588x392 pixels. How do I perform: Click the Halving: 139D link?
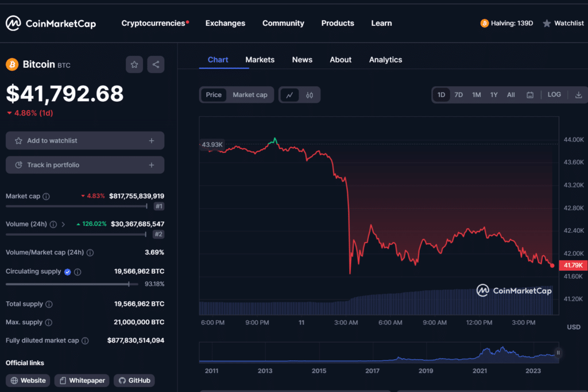click(506, 24)
